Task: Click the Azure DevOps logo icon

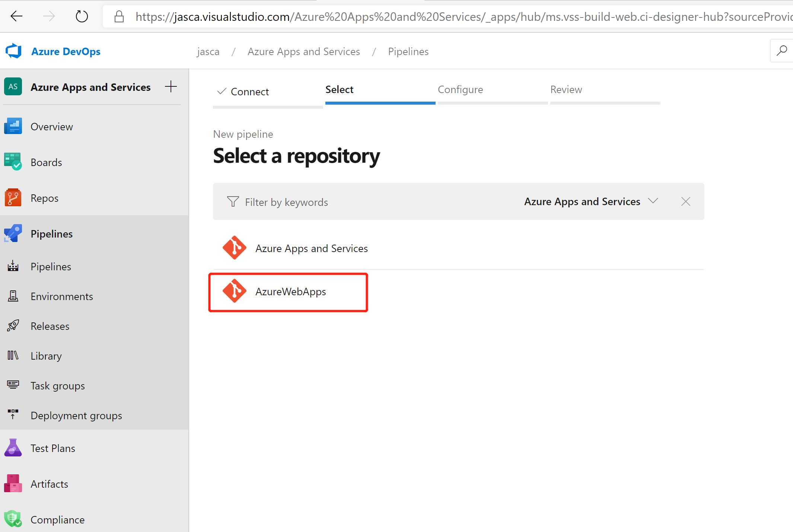Action: pyautogui.click(x=13, y=51)
